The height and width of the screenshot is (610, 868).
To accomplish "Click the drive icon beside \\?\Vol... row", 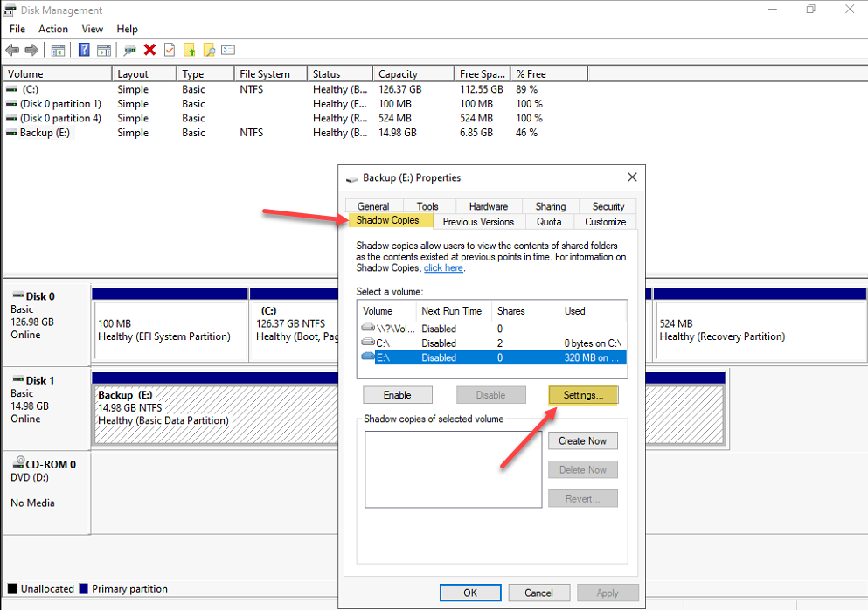I will [x=368, y=329].
